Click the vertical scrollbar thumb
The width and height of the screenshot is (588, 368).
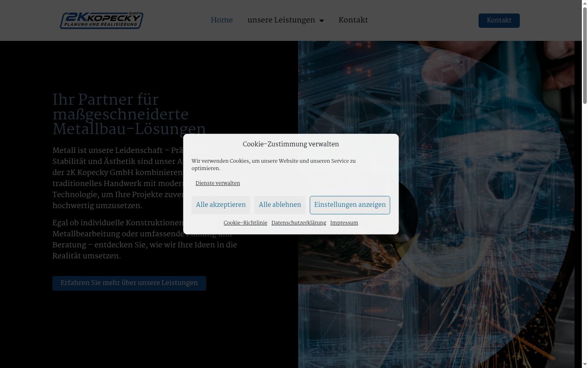[585, 55]
